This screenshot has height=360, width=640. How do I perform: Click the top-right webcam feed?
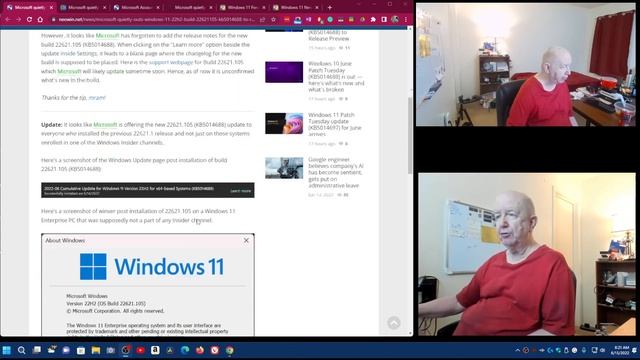click(x=526, y=64)
